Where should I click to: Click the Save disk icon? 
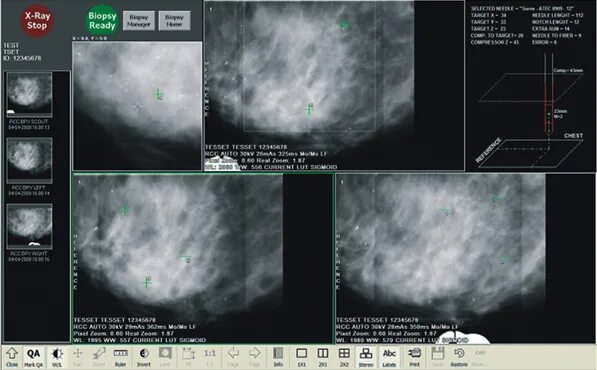(437, 357)
